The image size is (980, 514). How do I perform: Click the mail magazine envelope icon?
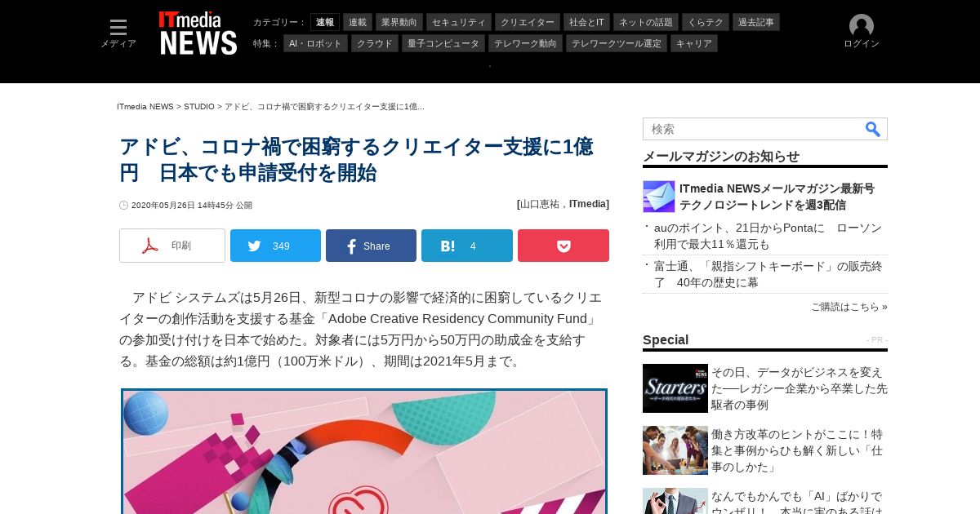coord(659,197)
